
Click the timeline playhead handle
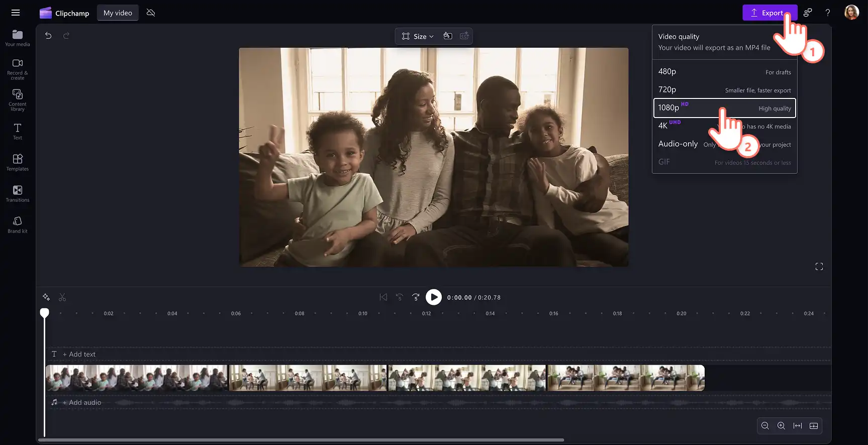(44, 313)
